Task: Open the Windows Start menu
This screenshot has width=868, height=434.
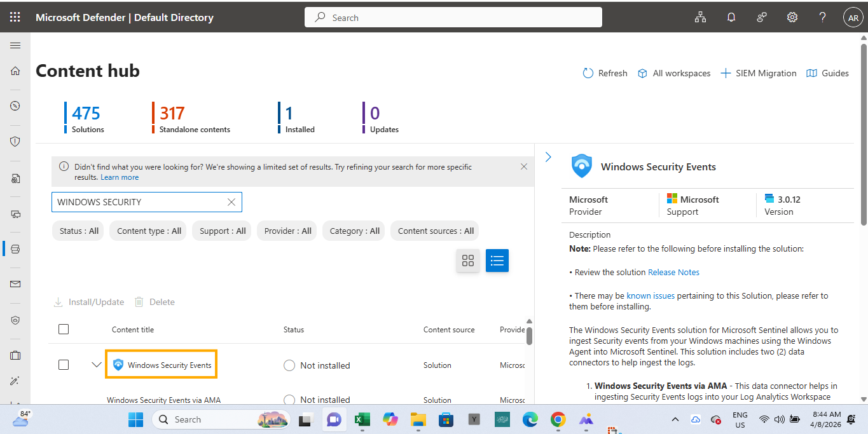Action: pos(135,419)
